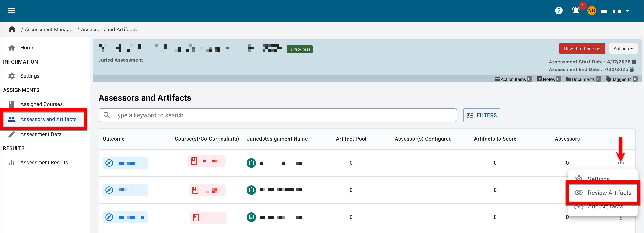Image resolution: width=644 pixels, height=233 pixels.
Task: Open the notifications bell
Action: point(575,11)
